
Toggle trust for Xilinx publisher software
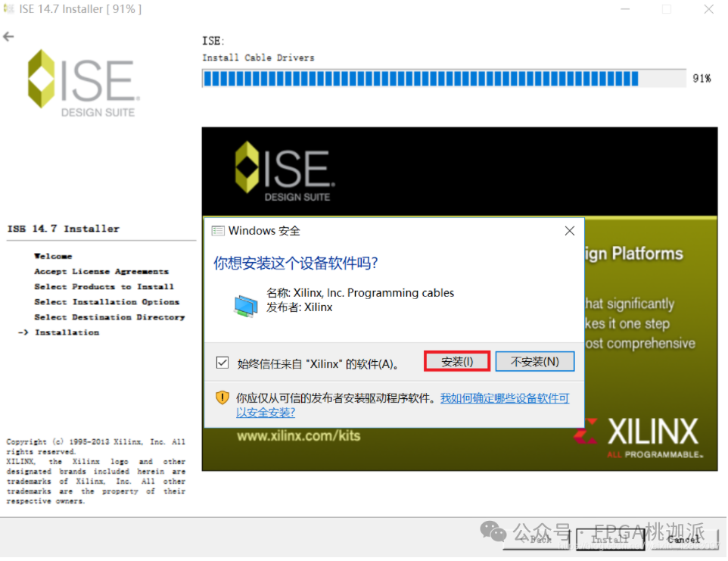222,361
